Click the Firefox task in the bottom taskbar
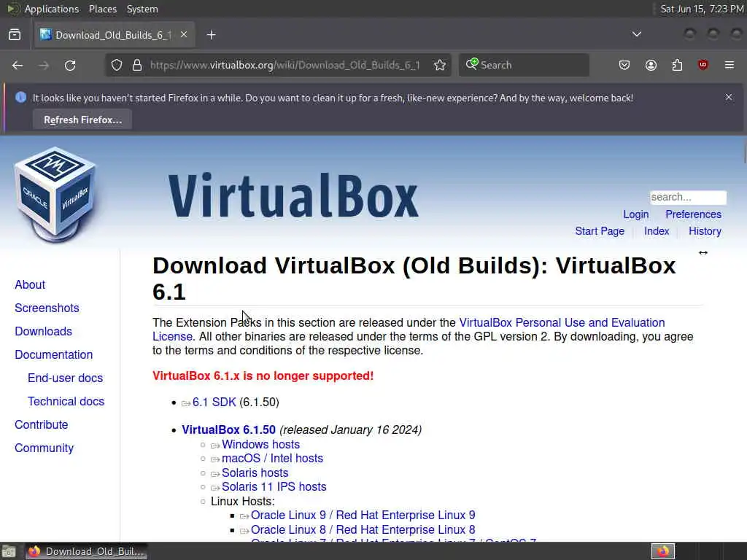 [x=86, y=551]
